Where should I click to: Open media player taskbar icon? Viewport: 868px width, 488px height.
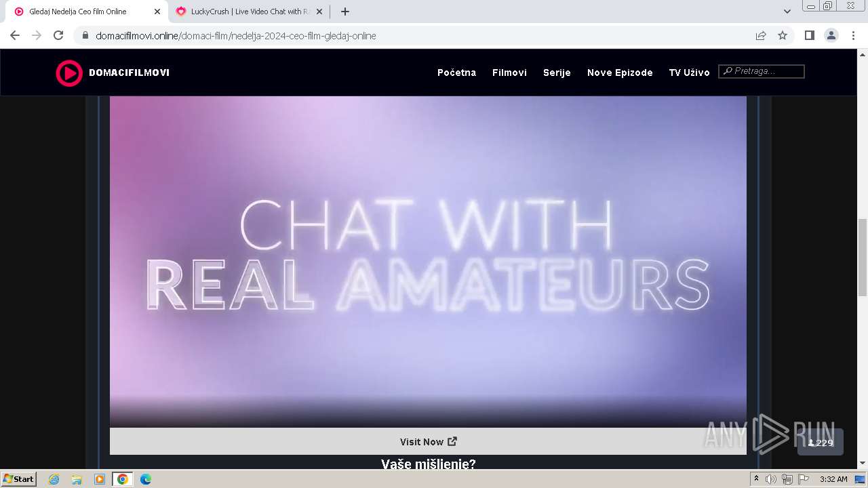(x=100, y=479)
